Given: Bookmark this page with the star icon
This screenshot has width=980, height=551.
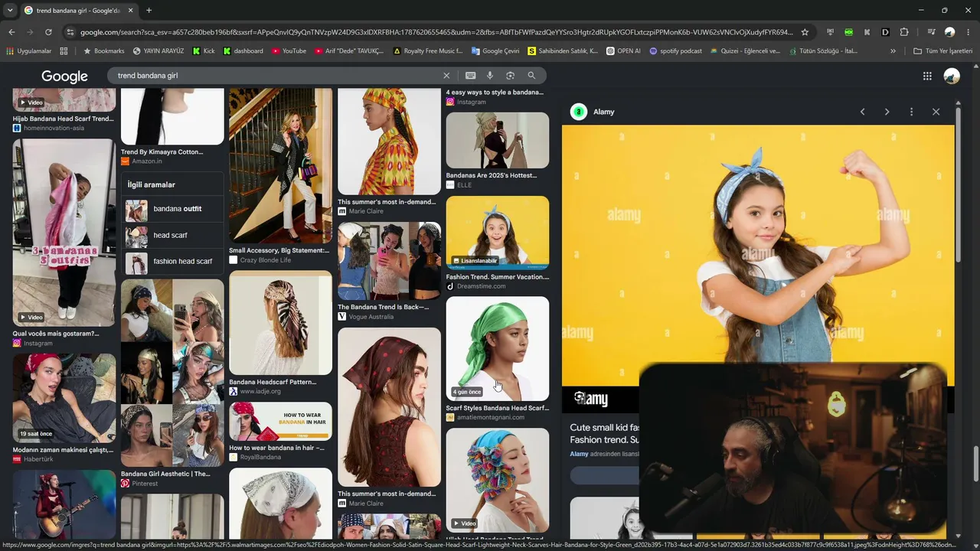Looking at the screenshot, I should tap(805, 32).
